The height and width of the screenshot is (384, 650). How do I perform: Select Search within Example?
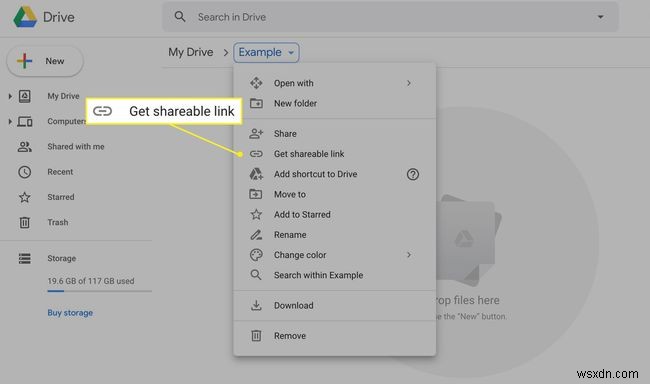point(335,275)
